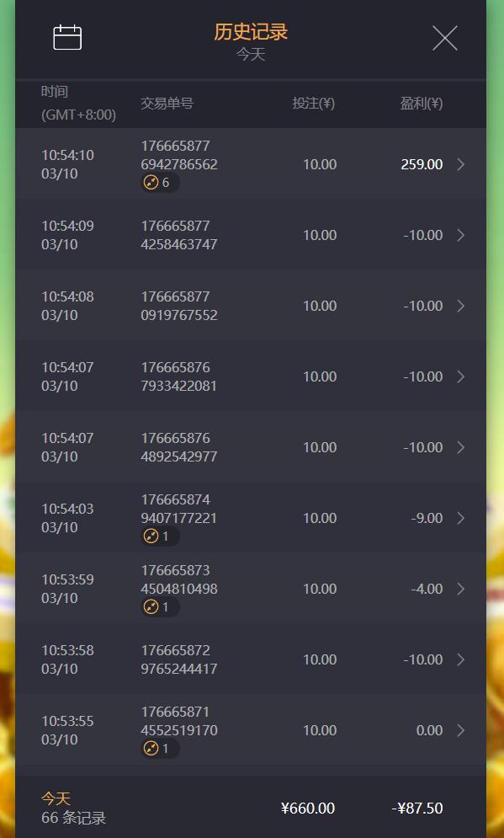Click the 投注(¥) column header
Screen dimensions: 504x838
click(x=313, y=103)
